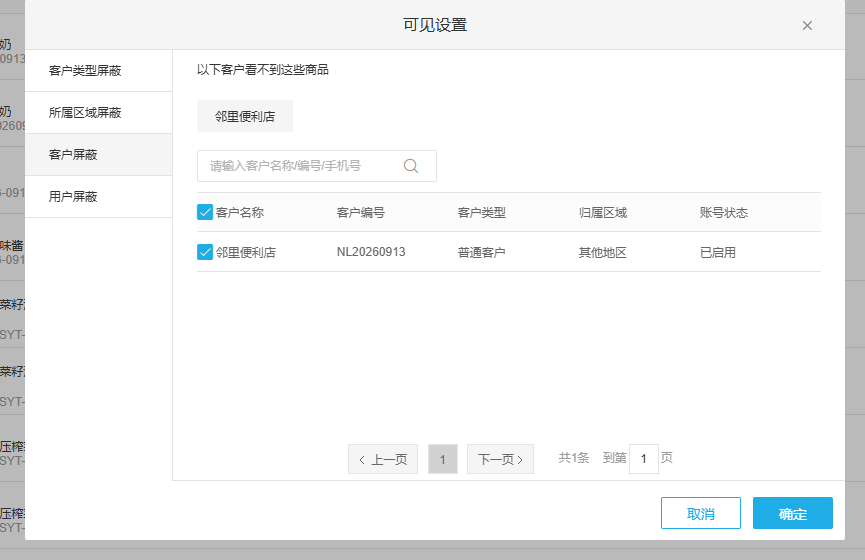
Task: Click the 邻里便利店 selected customer tag
Action: click(245, 116)
